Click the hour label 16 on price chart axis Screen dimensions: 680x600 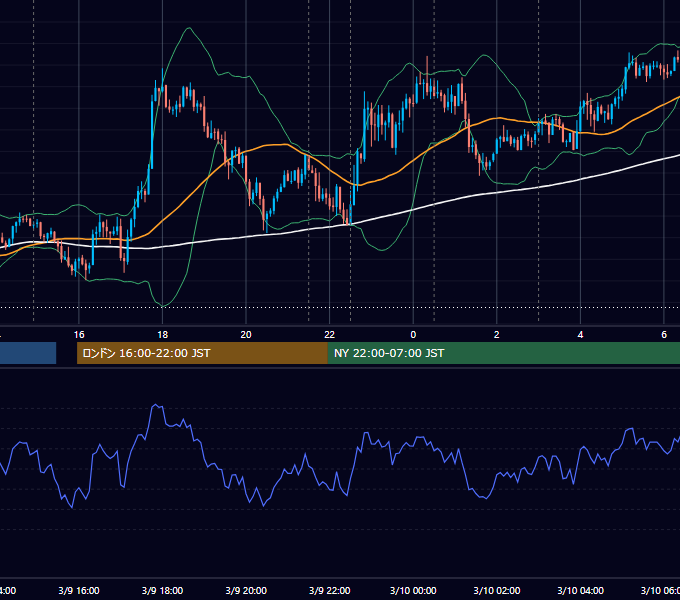(79, 335)
